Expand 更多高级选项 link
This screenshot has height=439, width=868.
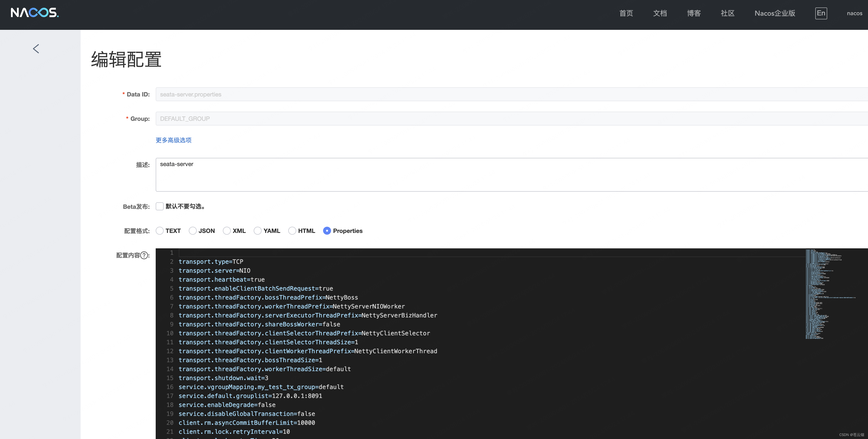pyautogui.click(x=174, y=140)
